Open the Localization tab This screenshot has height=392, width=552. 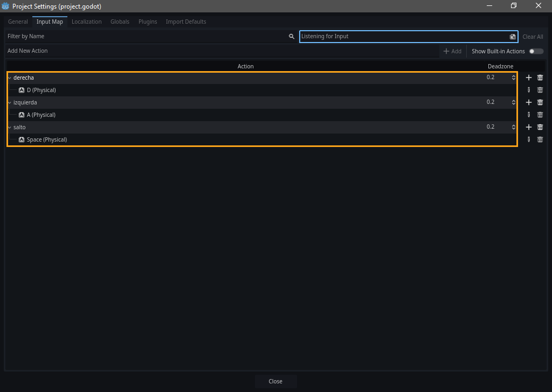86,22
